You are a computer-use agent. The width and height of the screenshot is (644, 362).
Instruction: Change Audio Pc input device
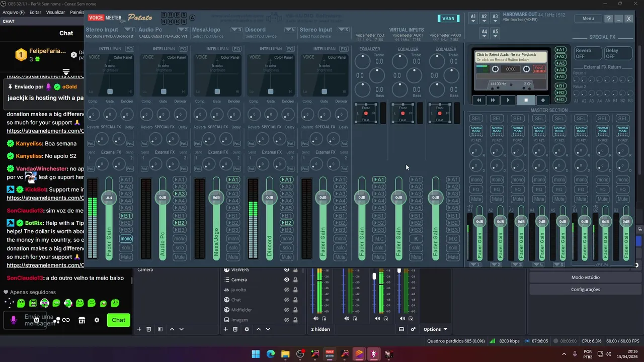[x=163, y=36]
